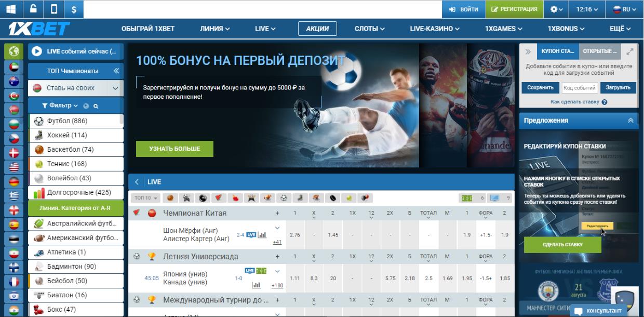Open statistics chart icon for Мёрфи match
Screen dimensions: 644x317
coord(262,235)
